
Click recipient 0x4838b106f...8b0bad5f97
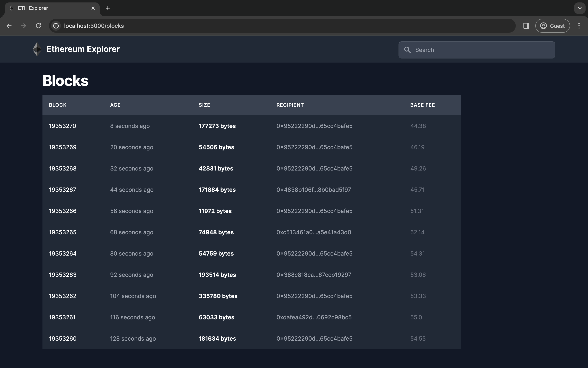pos(314,190)
